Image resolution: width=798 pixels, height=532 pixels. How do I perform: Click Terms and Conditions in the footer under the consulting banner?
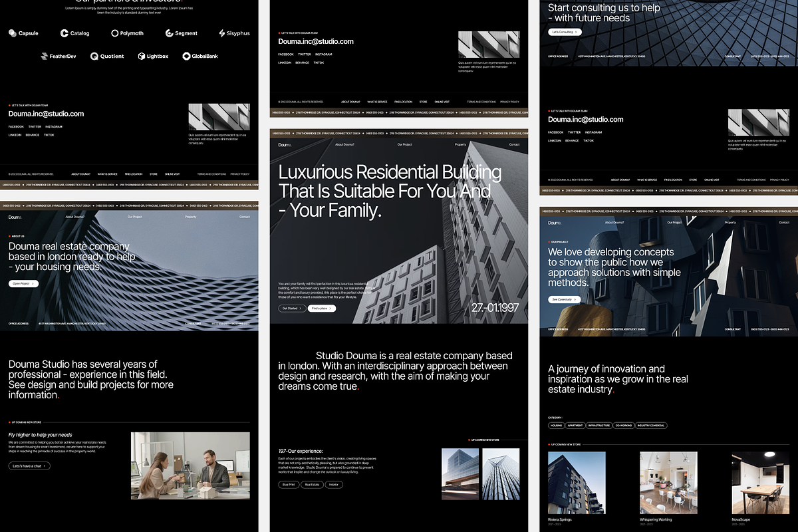click(751, 180)
